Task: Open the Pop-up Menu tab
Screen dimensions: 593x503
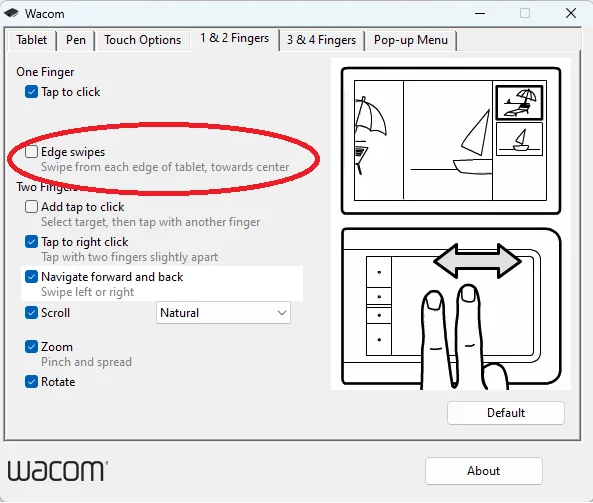Action: pos(411,40)
